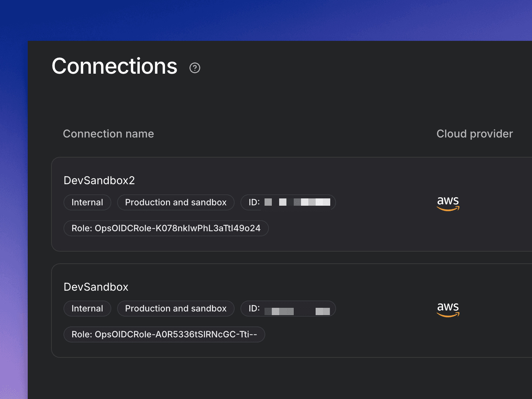Viewport: 532px width, 399px height.
Task: Click the Internal tag under DevSandbox2
Action: (87, 202)
